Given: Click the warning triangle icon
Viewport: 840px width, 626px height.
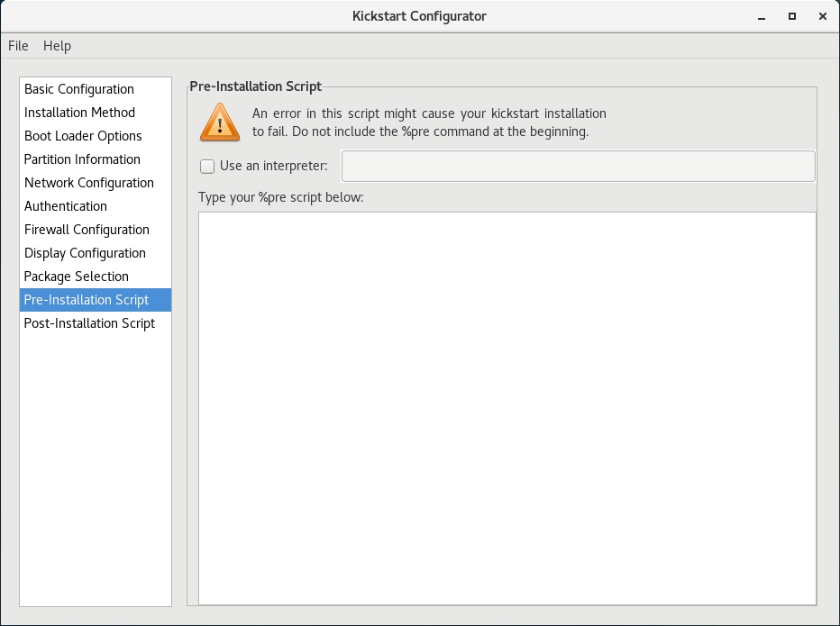Looking at the screenshot, I should tap(219, 122).
